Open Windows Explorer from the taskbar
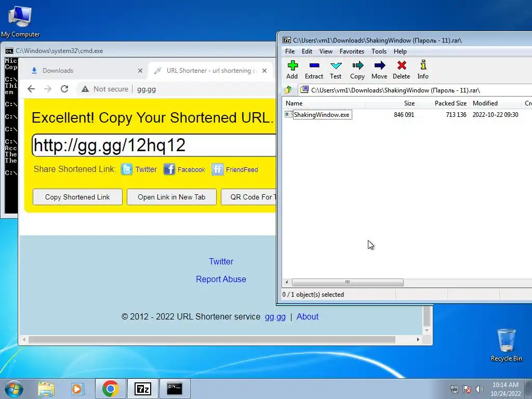Viewport: 532px width, 399px height. 46,389
